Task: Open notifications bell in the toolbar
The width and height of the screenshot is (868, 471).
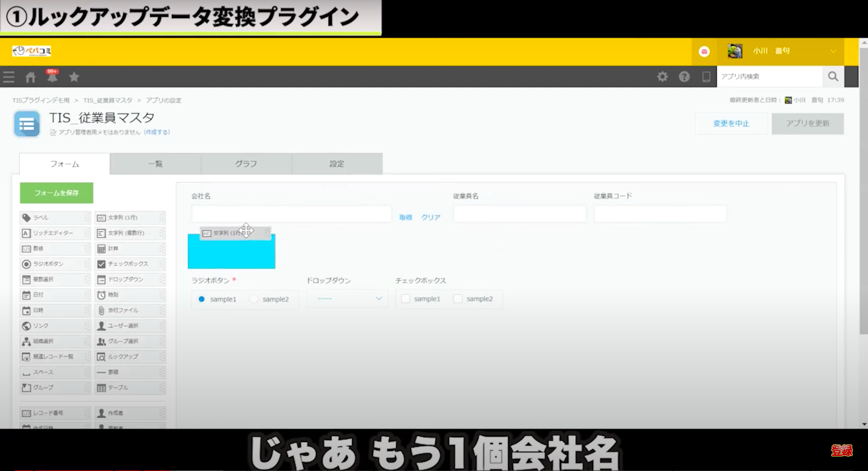Action: [52, 77]
